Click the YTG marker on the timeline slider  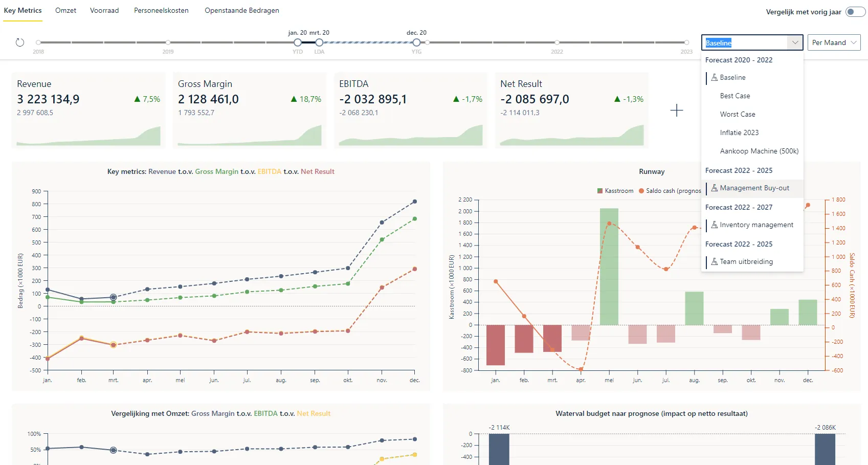pos(416,43)
